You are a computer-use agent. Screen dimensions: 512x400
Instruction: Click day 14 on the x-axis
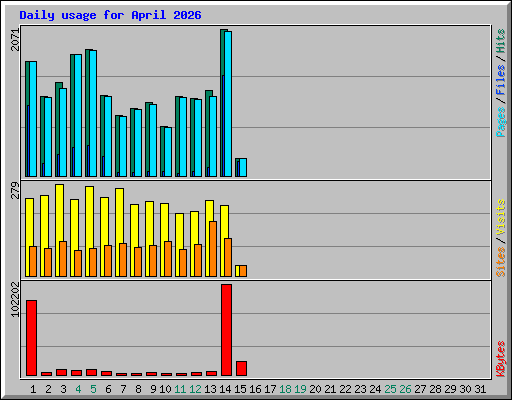click(x=225, y=389)
